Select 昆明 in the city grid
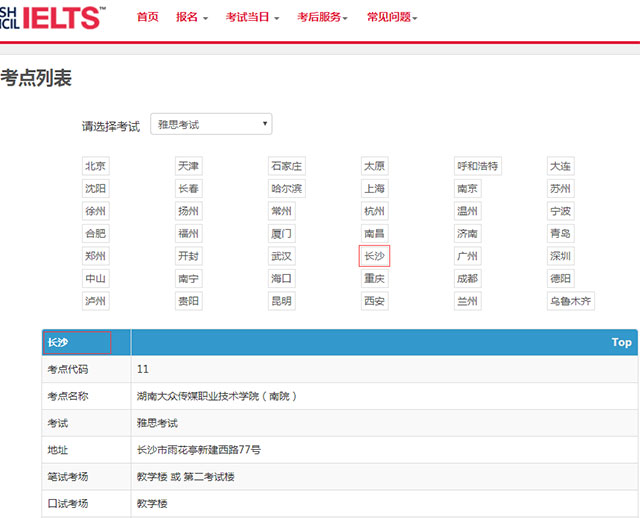This screenshot has width=640, height=518. coord(282,301)
